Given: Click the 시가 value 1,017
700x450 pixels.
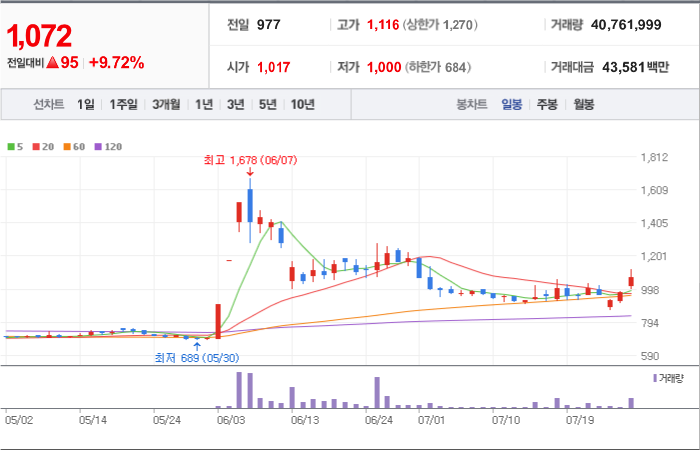Looking at the screenshot, I should tap(274, 67).
